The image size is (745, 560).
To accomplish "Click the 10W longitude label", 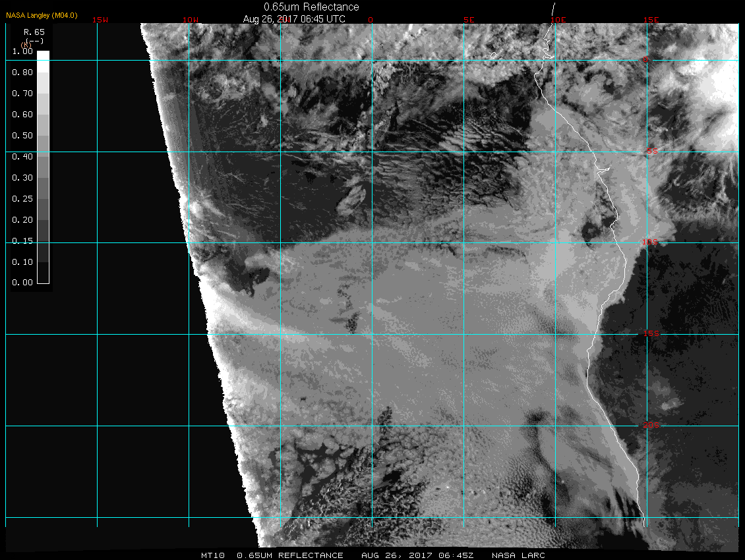I will pos(191,20).
